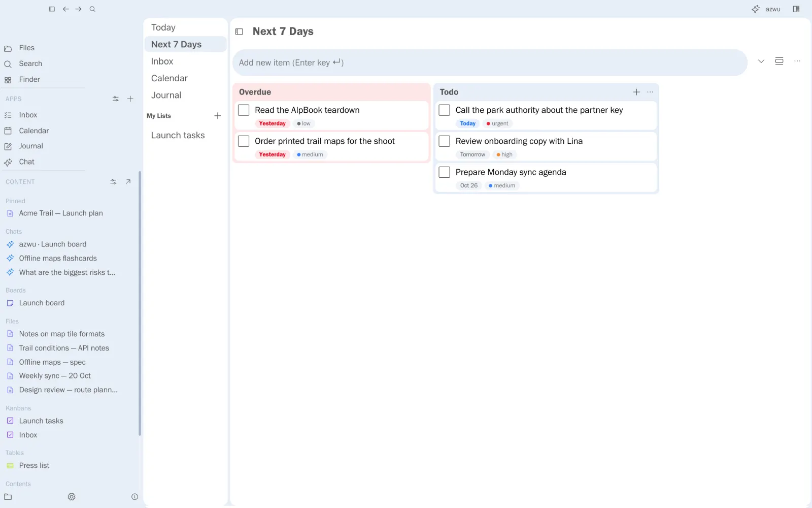Screen dimensions: 812x508
Task: Open the Acme Trail — Launch plan document
Action: point(61,213)
